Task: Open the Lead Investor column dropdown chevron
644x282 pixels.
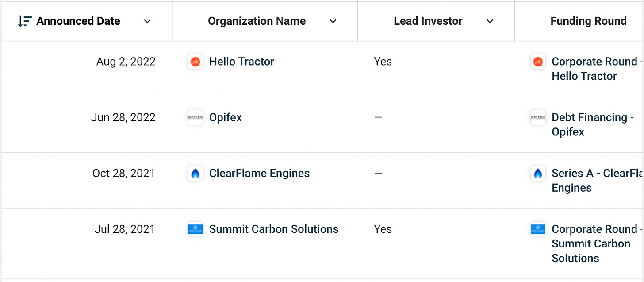Action: [x=490, y=21]
